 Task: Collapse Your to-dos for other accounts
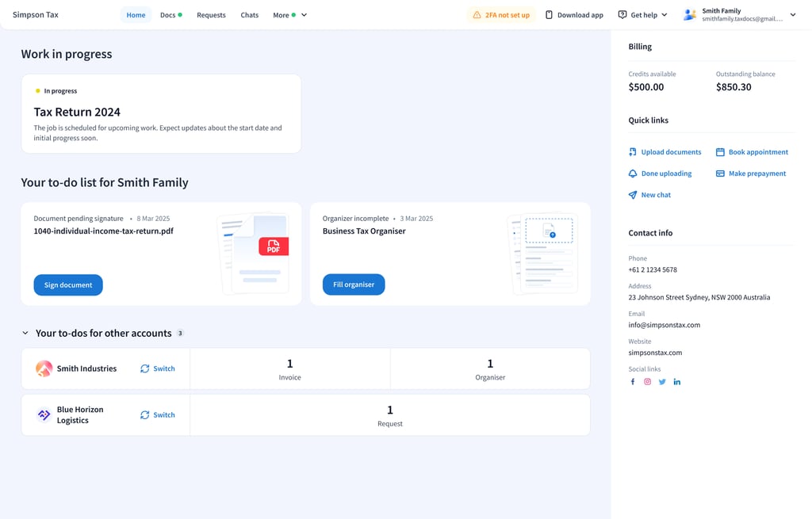tap(25, 334)
